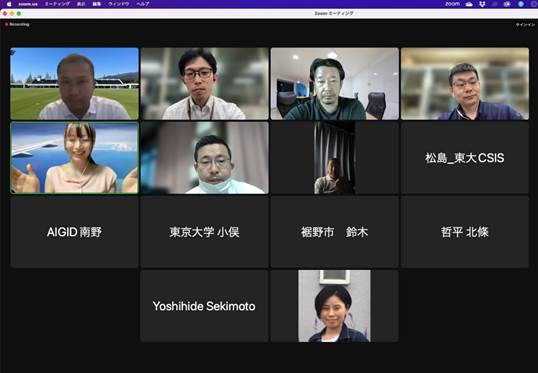This screenshot has width=538, height=373.
Task: Select the Yoshihide Sekimoto participant tile
Action: (x=204, y=306)
